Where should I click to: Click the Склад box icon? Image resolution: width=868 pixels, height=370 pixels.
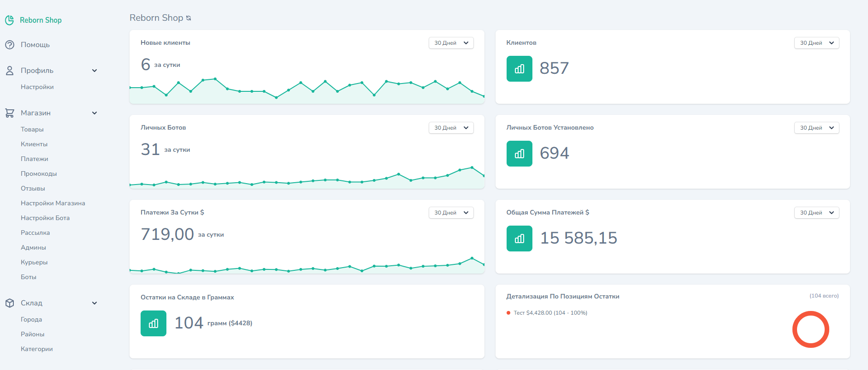point(9,303)
